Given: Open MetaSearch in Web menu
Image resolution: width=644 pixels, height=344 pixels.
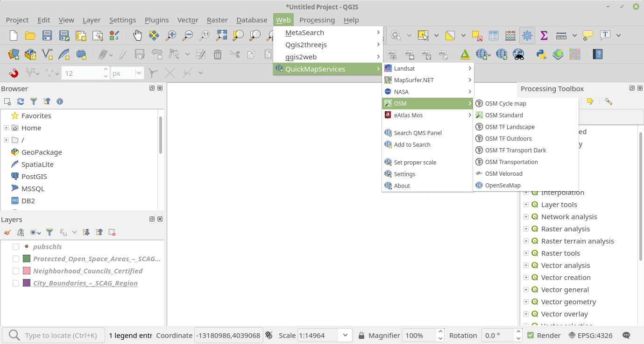Looking at the screenshot, I should tap(328, 33).
